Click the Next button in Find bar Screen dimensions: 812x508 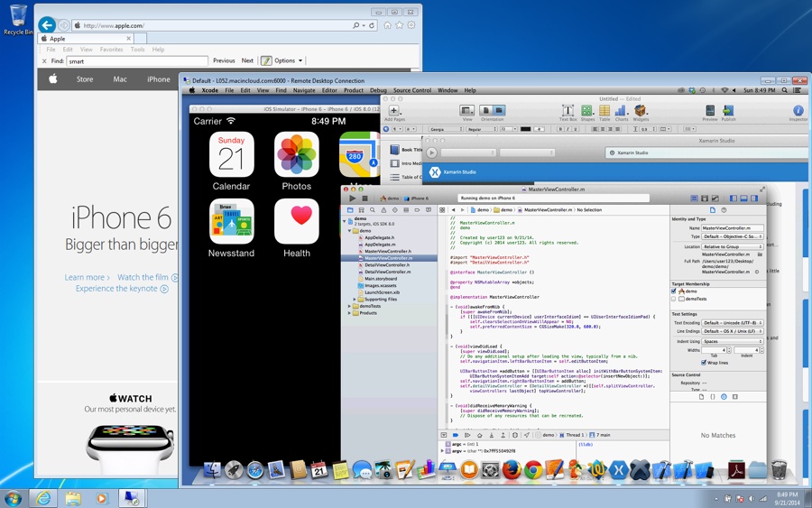point(247,60)
